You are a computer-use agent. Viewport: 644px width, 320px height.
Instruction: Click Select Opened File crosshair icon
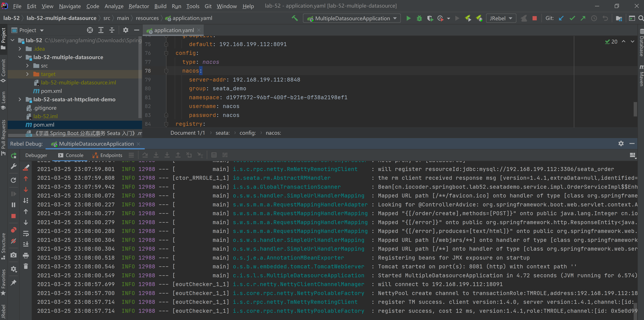pyautogui.click(x=90, y=30)
